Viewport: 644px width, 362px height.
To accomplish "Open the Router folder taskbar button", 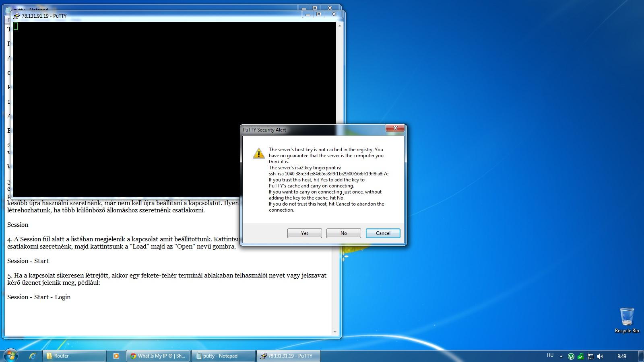I will point(74,356).
